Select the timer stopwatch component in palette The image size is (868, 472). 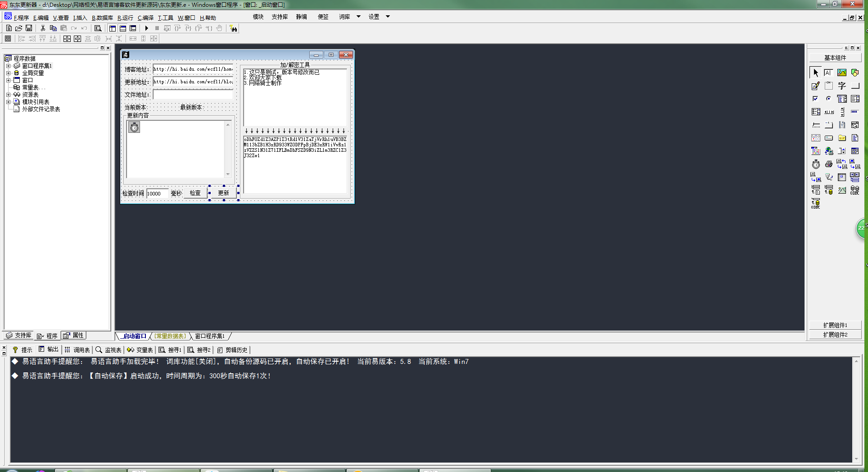coord(816,164)
